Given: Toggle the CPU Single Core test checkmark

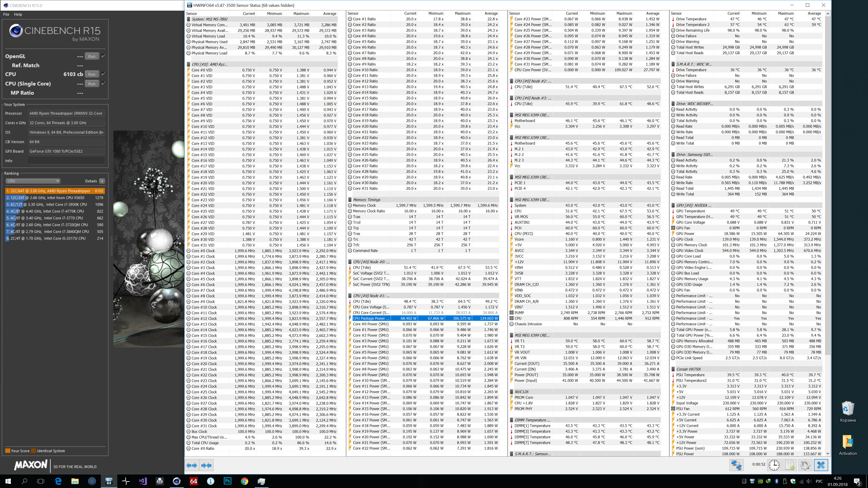Looking at the screenshot, I should [104, 83].
